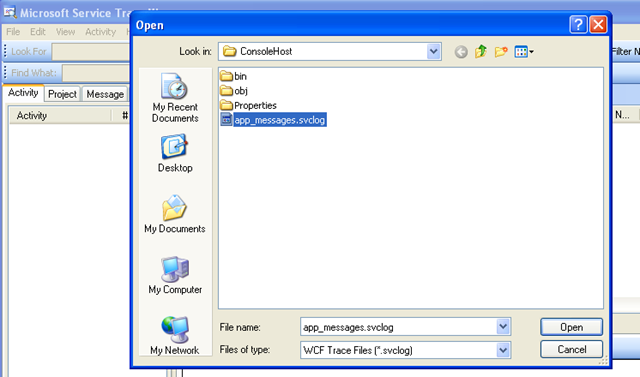Click the Service Trace Viewer title bar icon
Image resolution: width=640 pixels, height=377 pixels.
pos(10,12)
